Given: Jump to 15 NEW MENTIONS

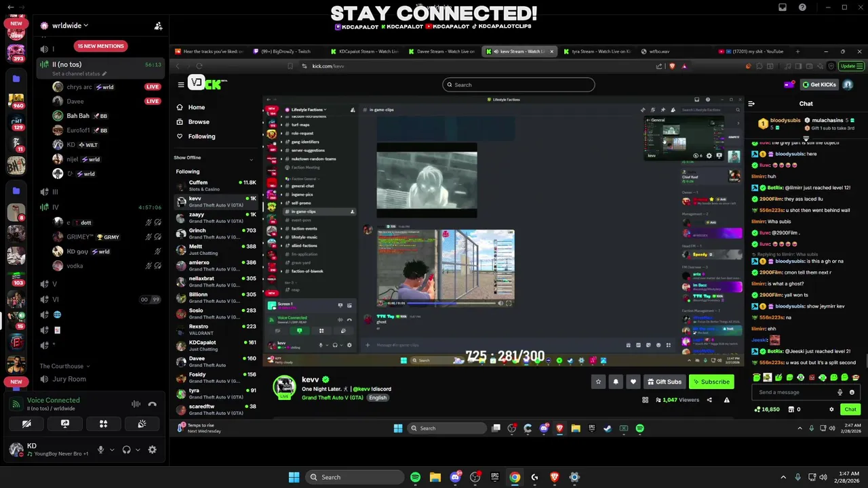Looking at the screenshot, I should 100,46.
